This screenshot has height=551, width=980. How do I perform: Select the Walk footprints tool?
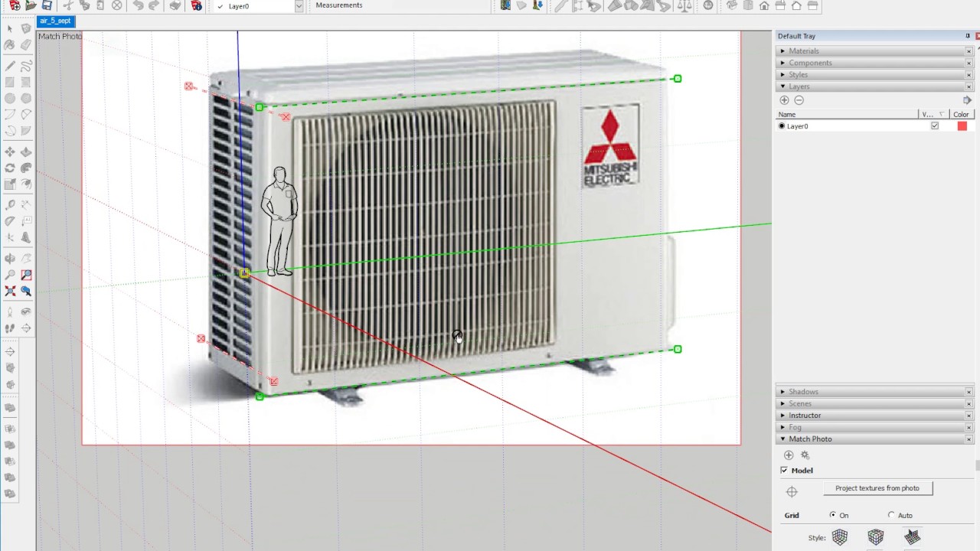coord(9,328)
